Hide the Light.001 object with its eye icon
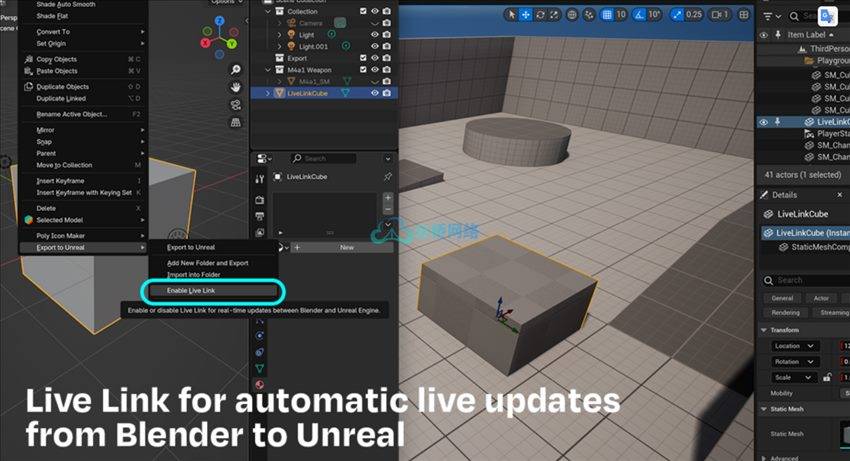The width and height of the screenshot is (850, 461). click(375, 46)
